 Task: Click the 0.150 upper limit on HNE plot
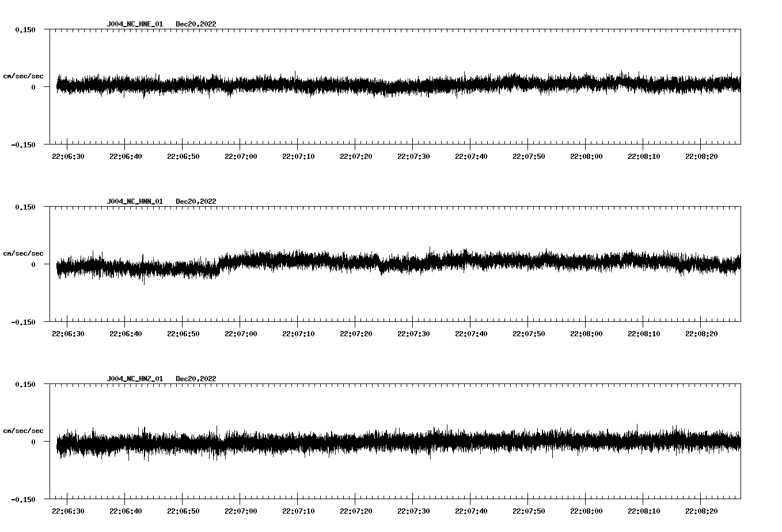point(25,30)
